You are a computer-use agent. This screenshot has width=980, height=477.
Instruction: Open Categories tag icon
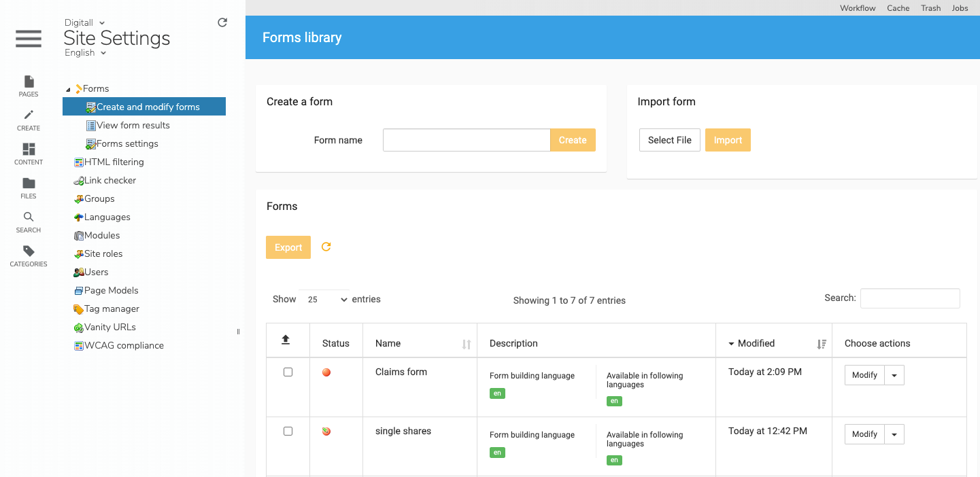click(x=29, y=251)
